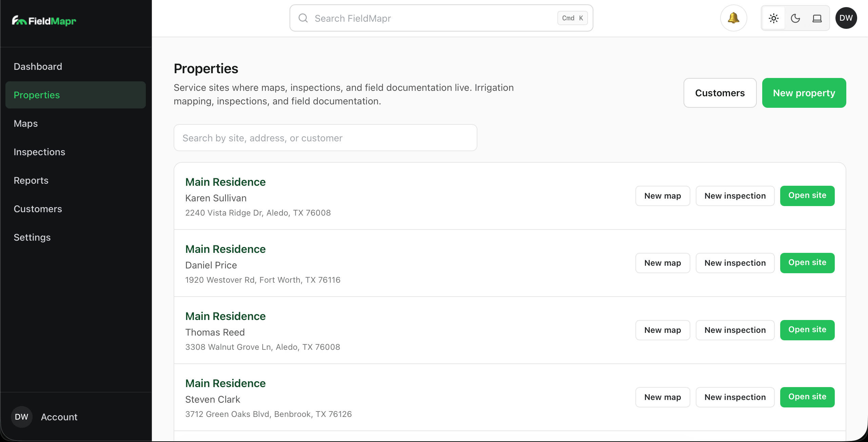868x442 pixels.
Task: Create new map for Daniel Price
Action: (663, 263)
